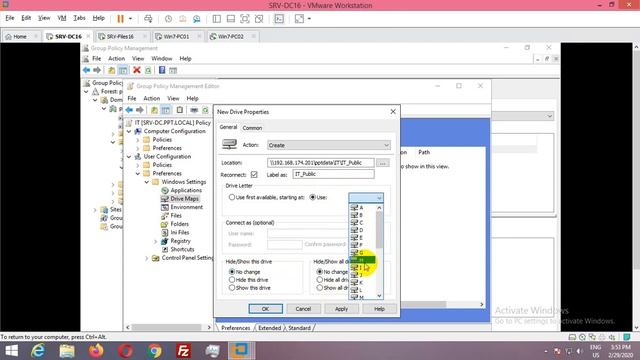Open Internet Explorer from the taskbar
Viewport: 640px width, 360px height.
pyautogui.click(x=38, y=351)
